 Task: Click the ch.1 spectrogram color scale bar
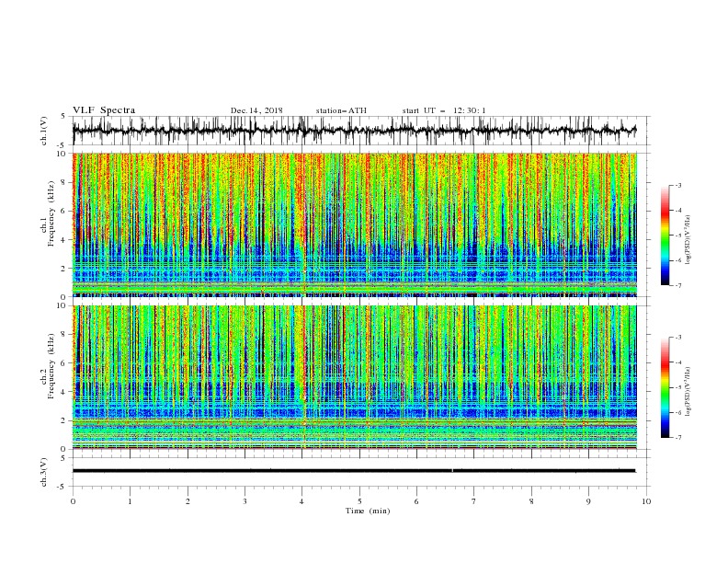pos(665,236)
